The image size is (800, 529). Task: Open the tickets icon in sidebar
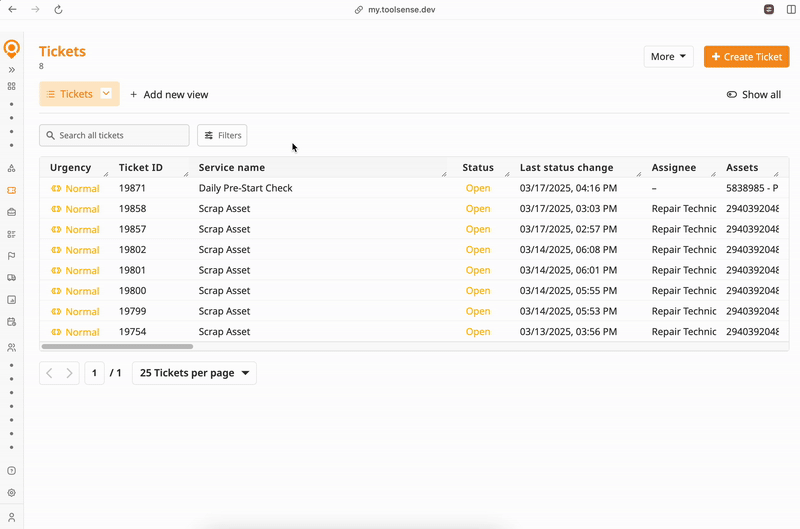(12, 190)
